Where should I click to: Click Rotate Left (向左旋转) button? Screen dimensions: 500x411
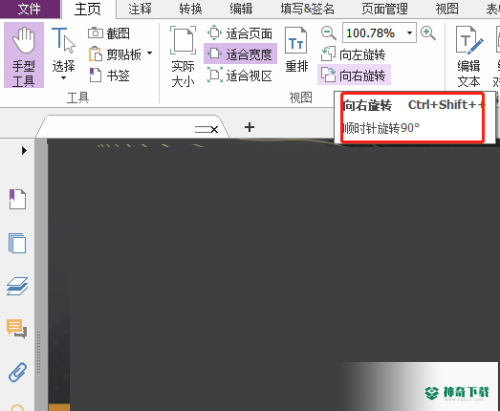click(x=353, y=54)
